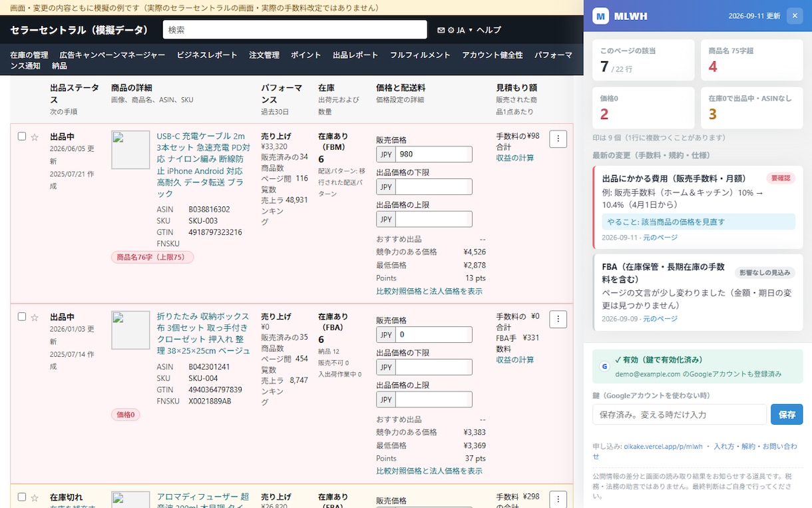Click the 保存 button

787,414
